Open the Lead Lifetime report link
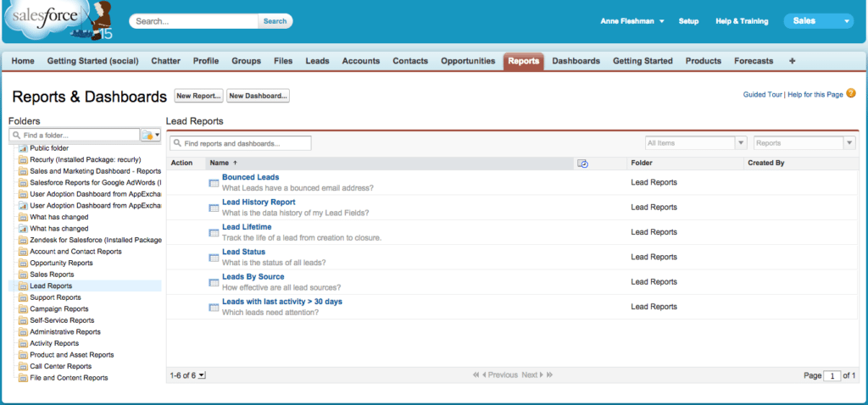The height and width of the screenshot is (405, 868). coord(247,227)
